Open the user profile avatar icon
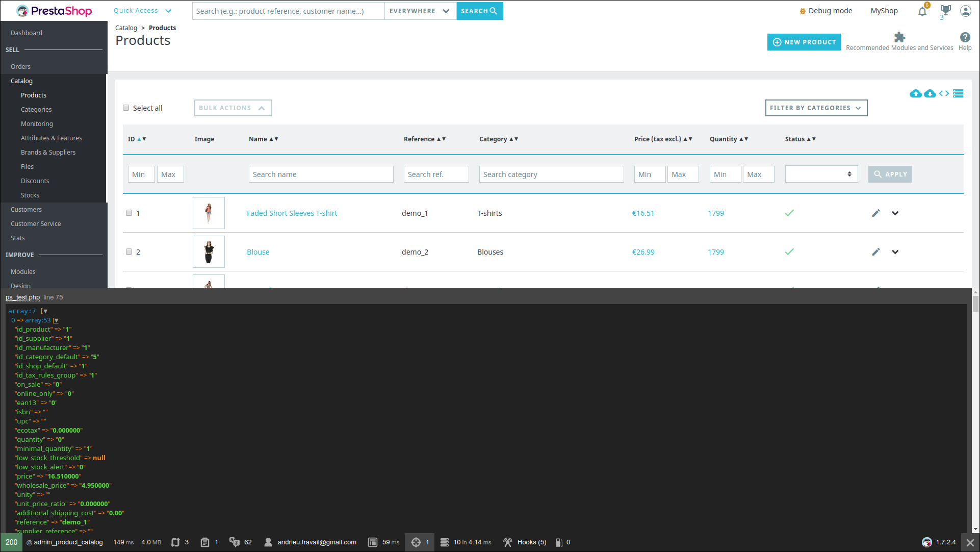Image resolution: width=980 pixels, height=552 pixels. click(965, 11)
